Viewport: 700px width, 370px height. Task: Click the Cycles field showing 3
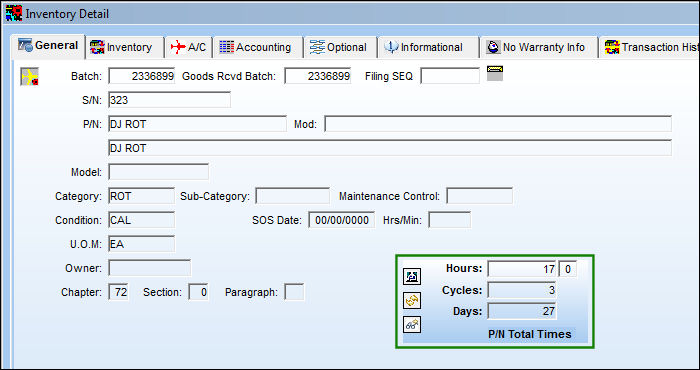point(521,290)
